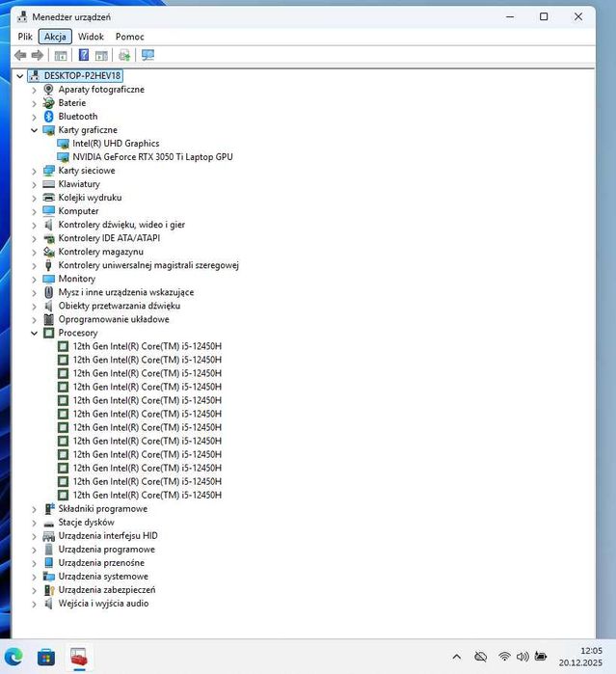
Task: Maximize the Menedżer urządzeń window
Action: [544, 16]
